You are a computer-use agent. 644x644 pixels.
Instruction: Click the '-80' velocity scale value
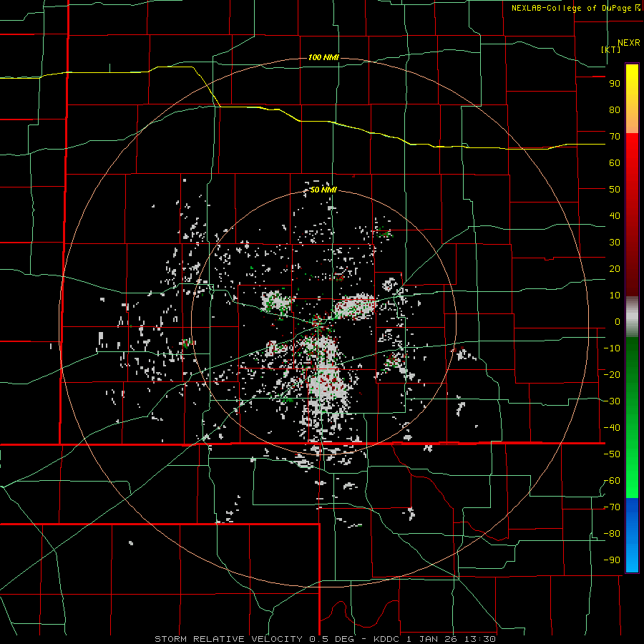(612, 534)
